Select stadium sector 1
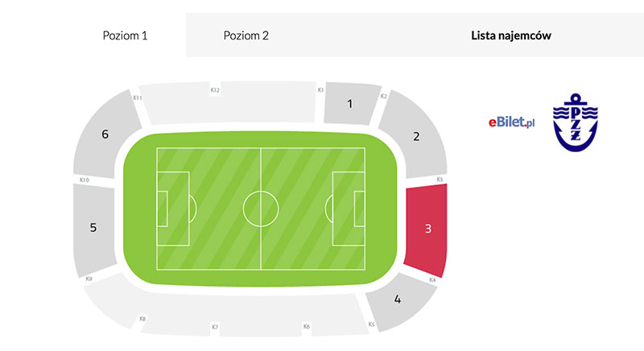This screenshot has width=644, height=351. (x=350, y=104)
